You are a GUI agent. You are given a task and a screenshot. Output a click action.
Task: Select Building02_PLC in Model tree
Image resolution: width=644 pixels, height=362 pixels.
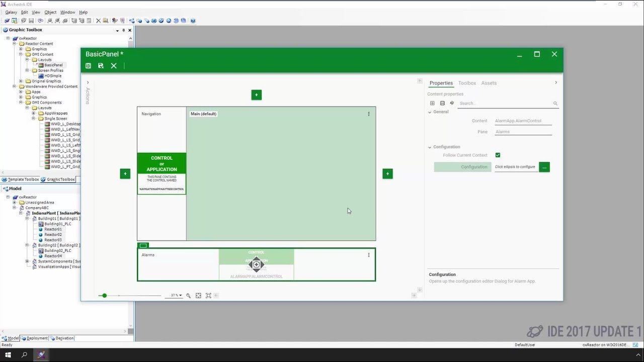54,250
